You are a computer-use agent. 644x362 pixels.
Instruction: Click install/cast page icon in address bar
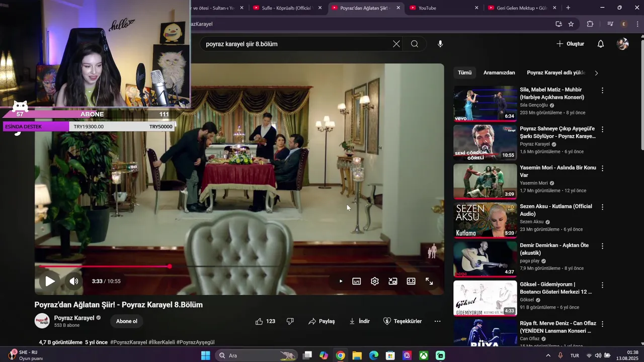point(558,24)
